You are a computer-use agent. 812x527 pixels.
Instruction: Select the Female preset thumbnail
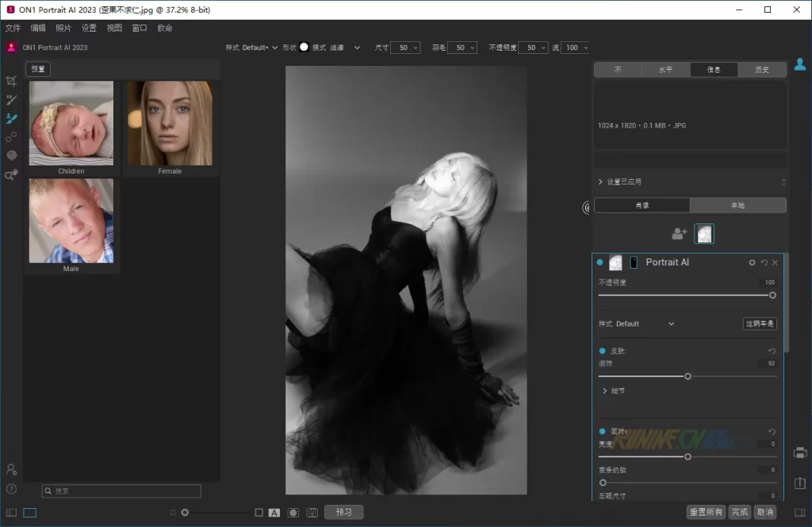tap(170, 124)
